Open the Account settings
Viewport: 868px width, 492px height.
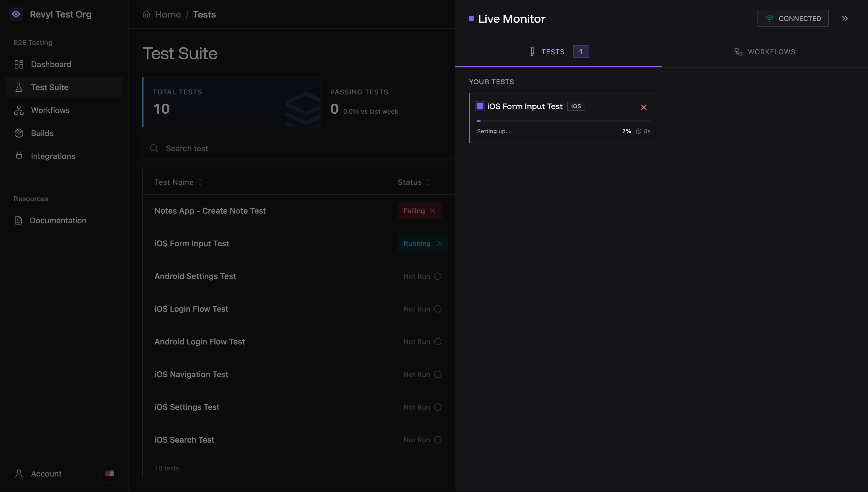click(x=46, y=473)
